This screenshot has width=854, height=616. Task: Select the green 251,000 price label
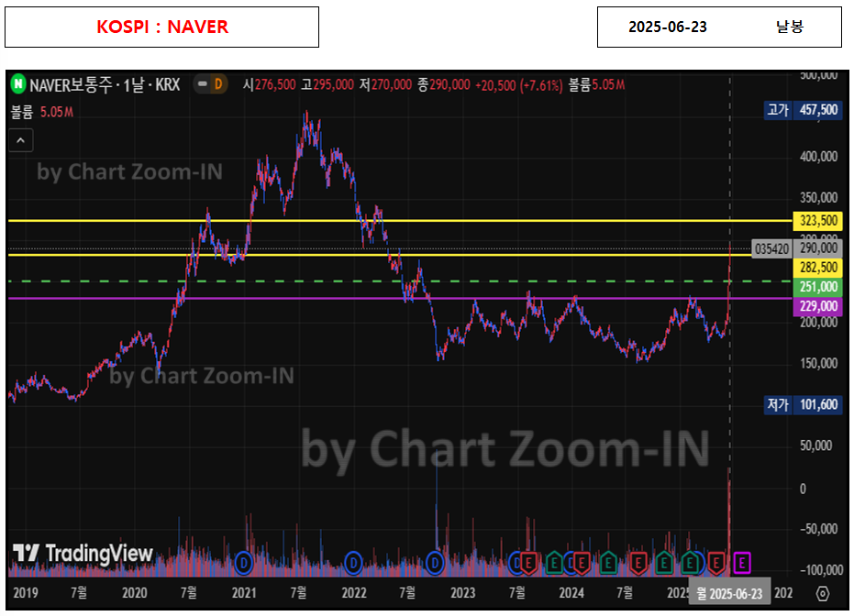point(818,287)
